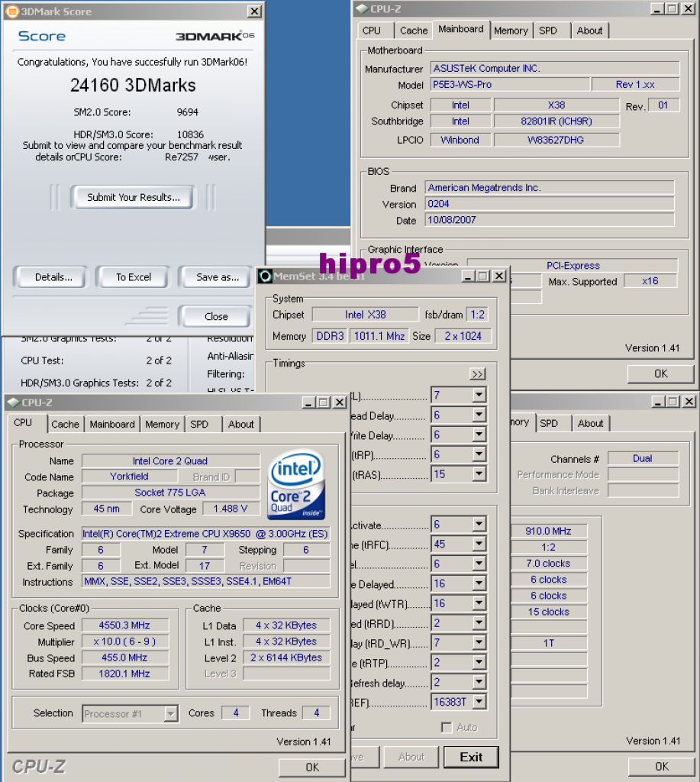The image size is (700, 782).
Task: Click Close button in 3DMark Score window
Action: point(216,316)
